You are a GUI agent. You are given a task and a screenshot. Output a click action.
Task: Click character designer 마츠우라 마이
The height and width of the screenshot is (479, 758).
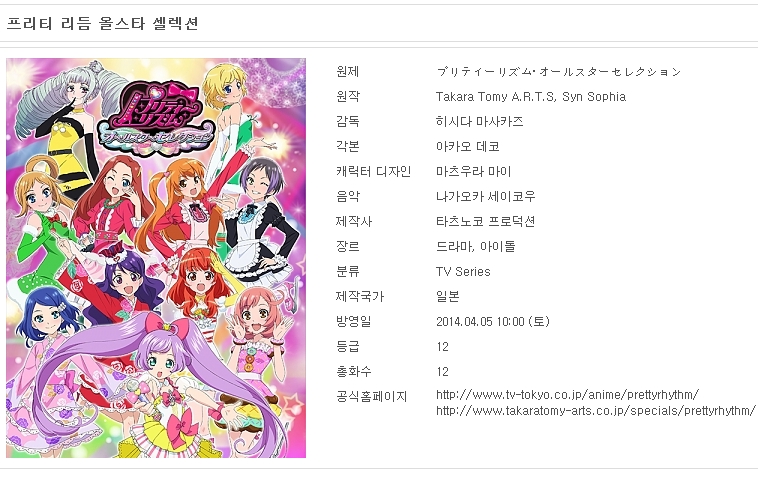(x=473, y=172)
